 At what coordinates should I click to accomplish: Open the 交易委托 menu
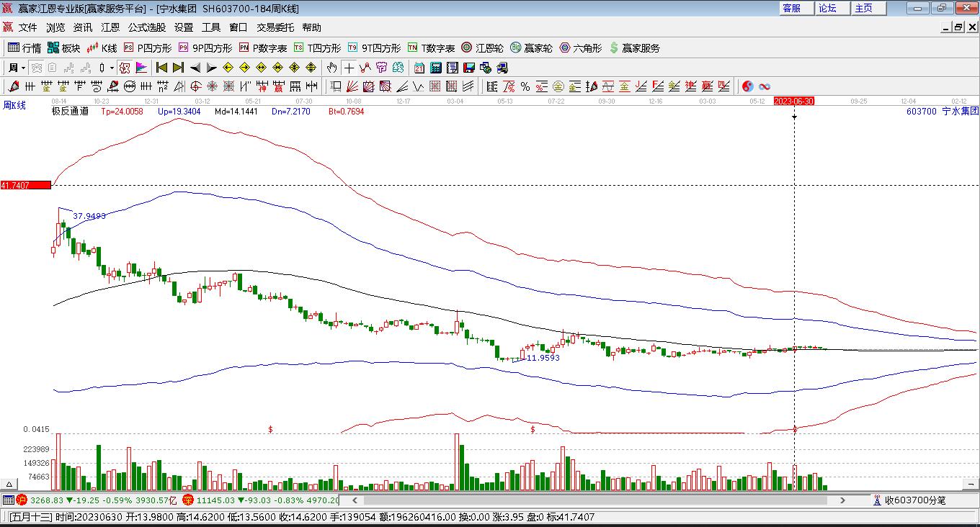click(x=275, y=27)
